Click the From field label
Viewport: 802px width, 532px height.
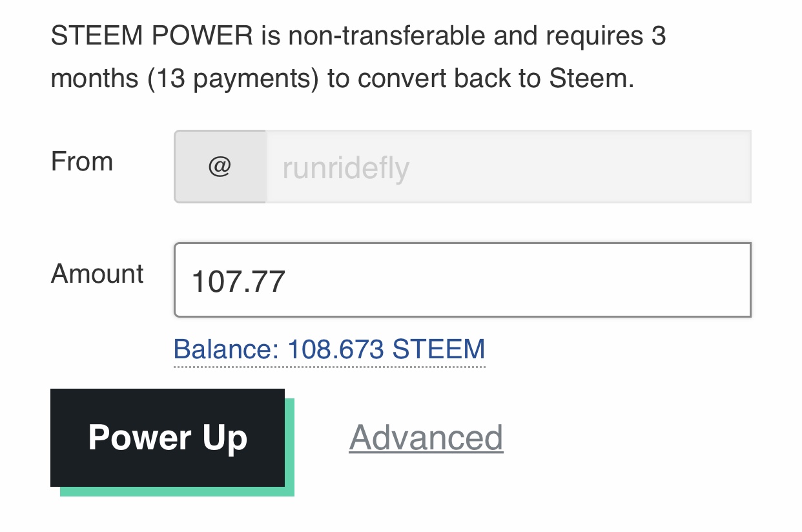click(x=82, y=161)
